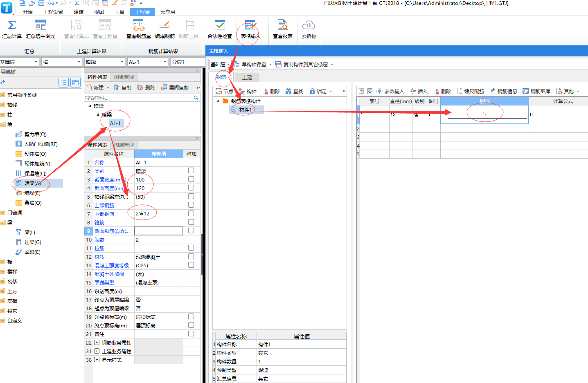Click 参数输入 in rebar table toolbar
This screenshot has width=588, height=383.
click(x=390, y=91)
